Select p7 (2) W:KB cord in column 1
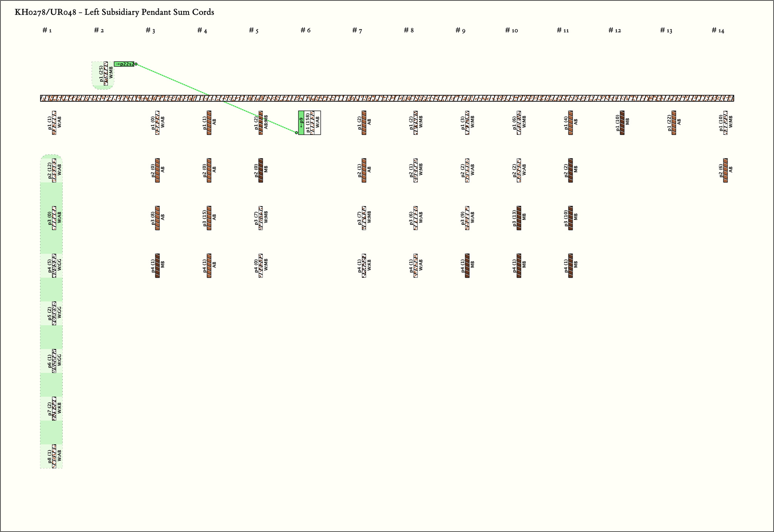Image resolution: width=774 pixels, height=532 pixels. click(54, 408)
